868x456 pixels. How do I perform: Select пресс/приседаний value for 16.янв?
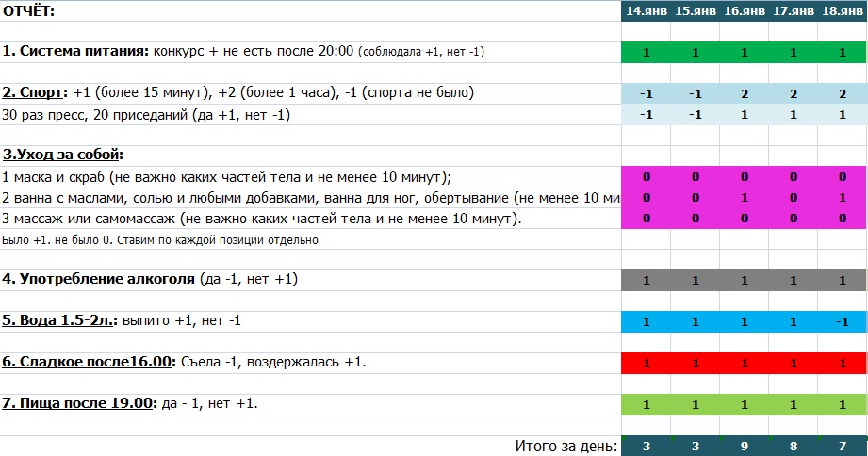coord(744,115)
